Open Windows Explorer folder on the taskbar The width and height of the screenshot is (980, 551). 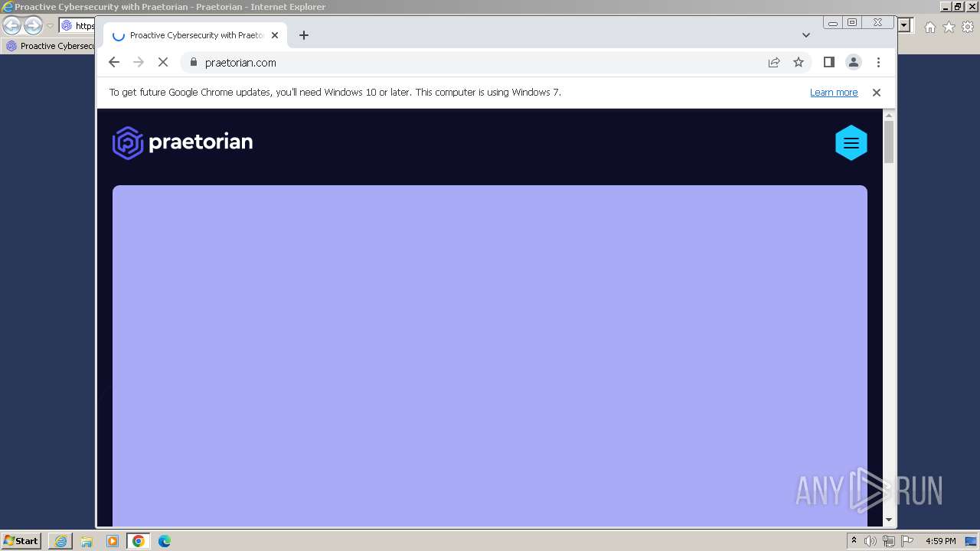coord(87,541)
